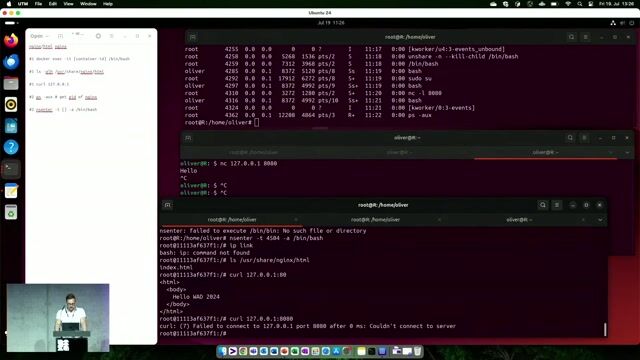Switch to the first root@R tab in the front terminal
Image resolution: width=640 pixels, height=360 pixels.
[232, 220]
